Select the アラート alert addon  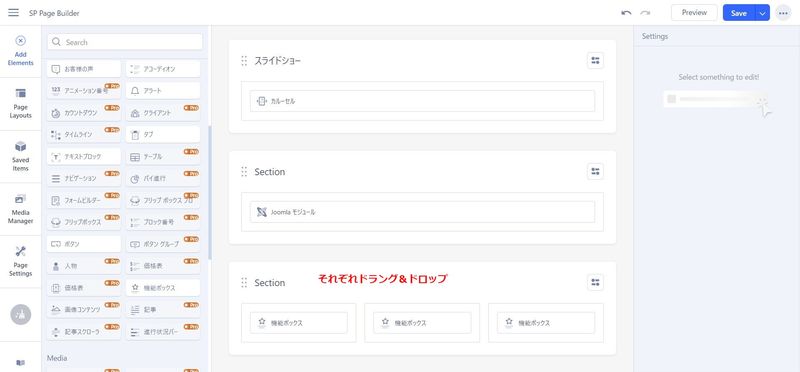[163, 90]
